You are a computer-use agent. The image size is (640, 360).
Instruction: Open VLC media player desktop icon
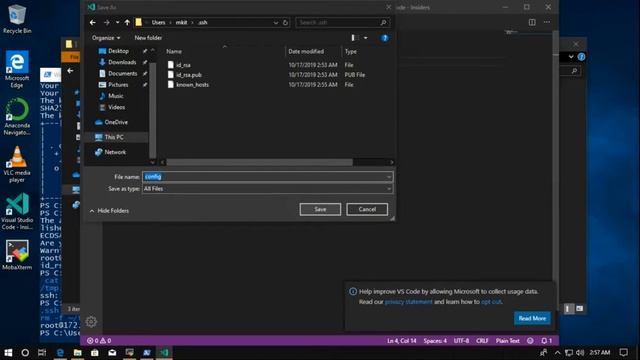click(x=17, y=164)
